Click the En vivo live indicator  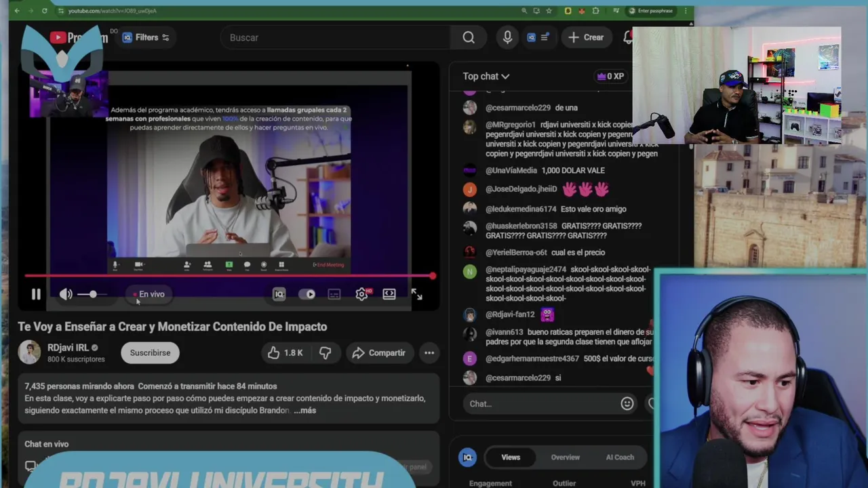pos(149,294)
